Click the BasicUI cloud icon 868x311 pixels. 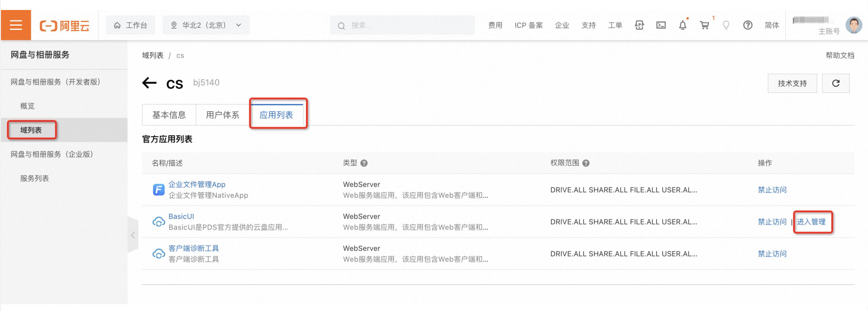pos(158,222)
